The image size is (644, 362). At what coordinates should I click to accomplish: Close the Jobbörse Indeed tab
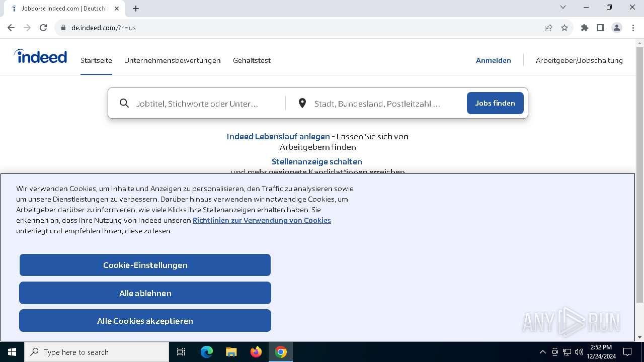pos(117,9)
